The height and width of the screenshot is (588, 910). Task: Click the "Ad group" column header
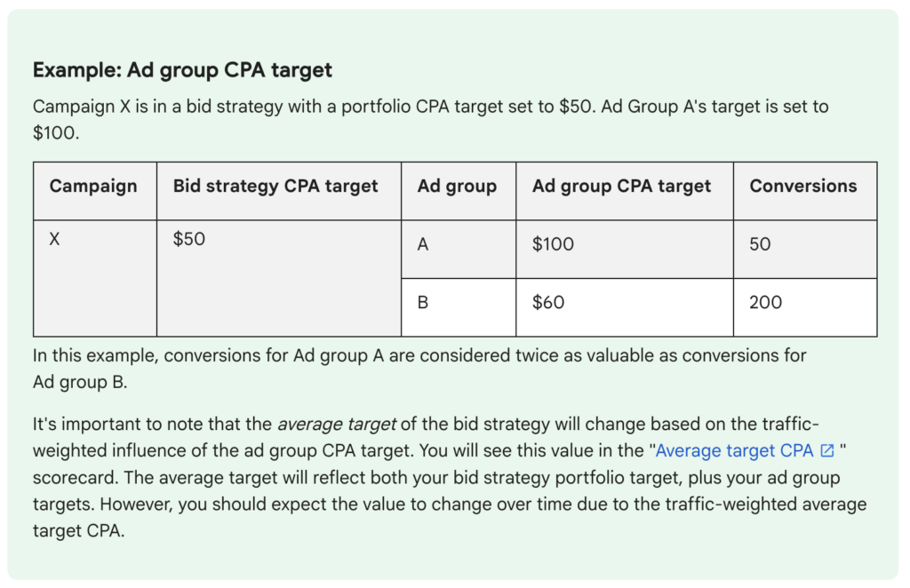[x=457, y=186]
